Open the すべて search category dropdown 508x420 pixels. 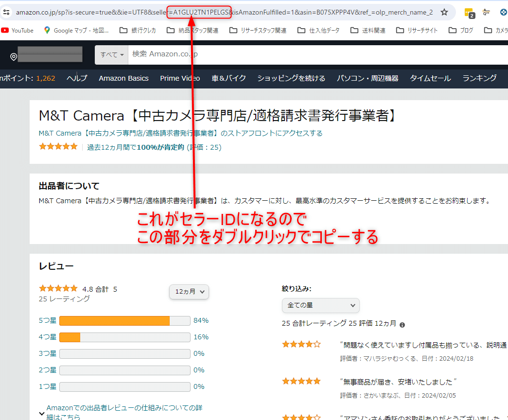click(x=112, y=55)
